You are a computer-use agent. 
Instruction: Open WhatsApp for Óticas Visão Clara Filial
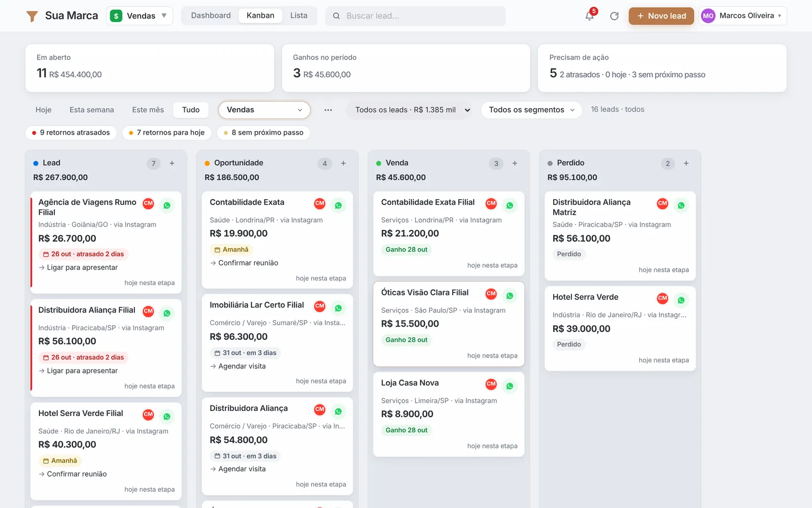pyautogui.click(x=510, y=296)
